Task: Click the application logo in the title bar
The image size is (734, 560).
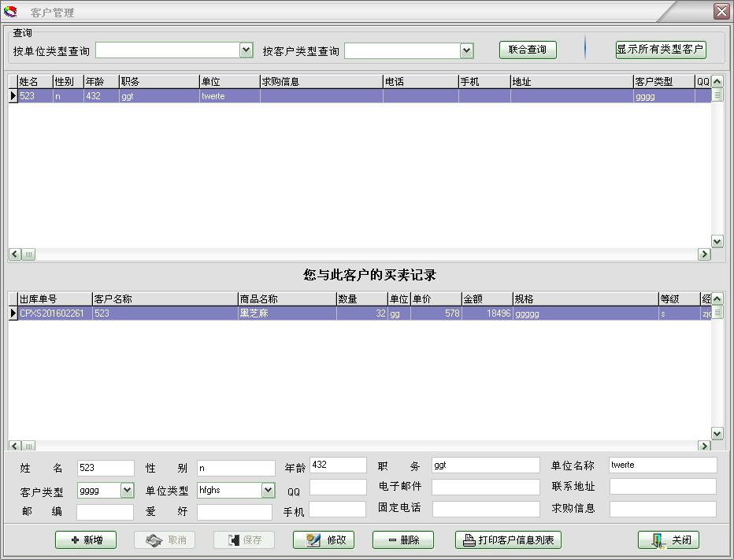Action: click(x=12, y=11)
